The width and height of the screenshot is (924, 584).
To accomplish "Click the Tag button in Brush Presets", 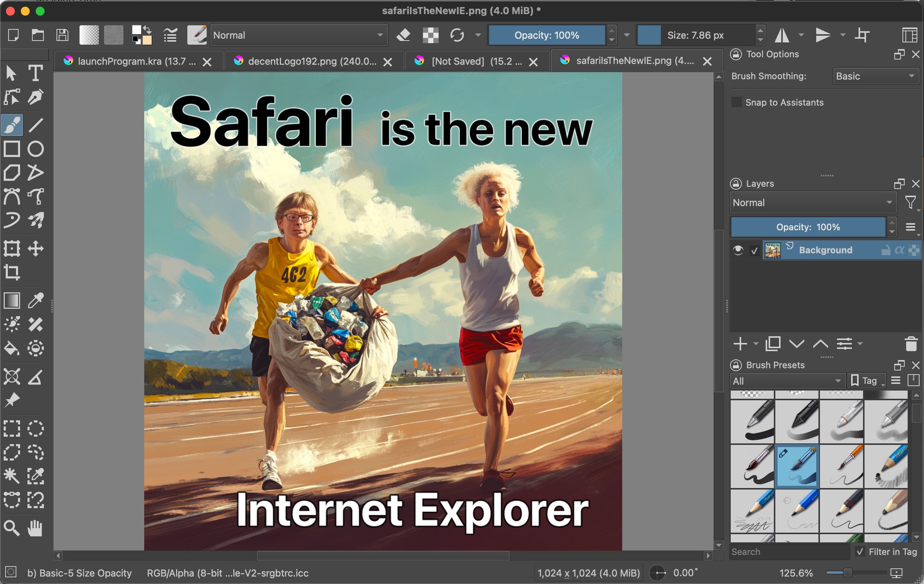I will coord(866,381).
